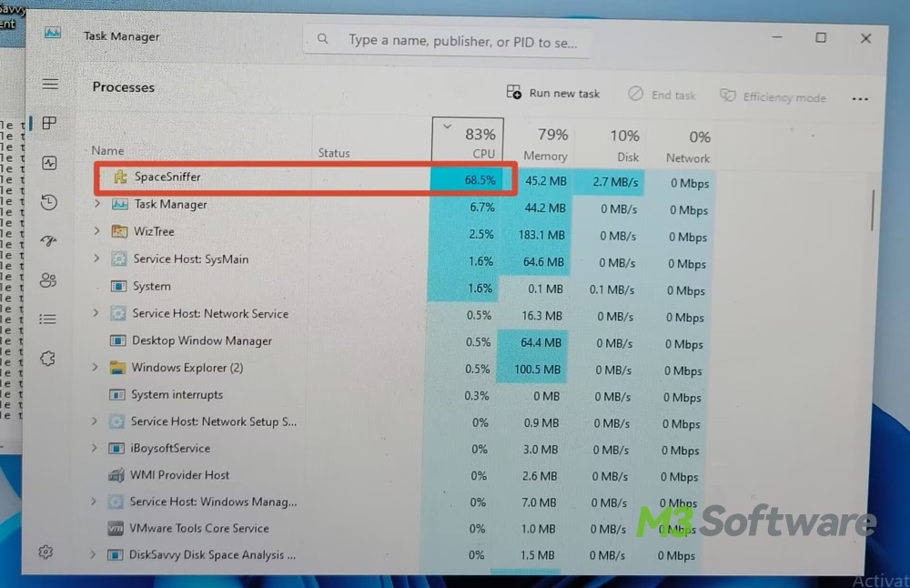
Task: Click the Task Manager title bar icon
Action: tap(52, 33)
